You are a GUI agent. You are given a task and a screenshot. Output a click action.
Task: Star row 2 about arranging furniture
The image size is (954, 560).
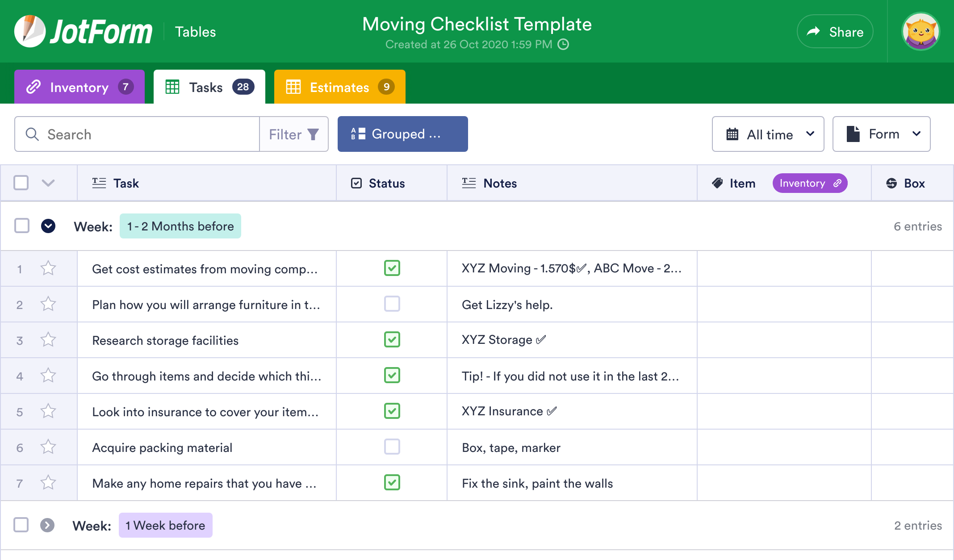[x=48, y=304]
